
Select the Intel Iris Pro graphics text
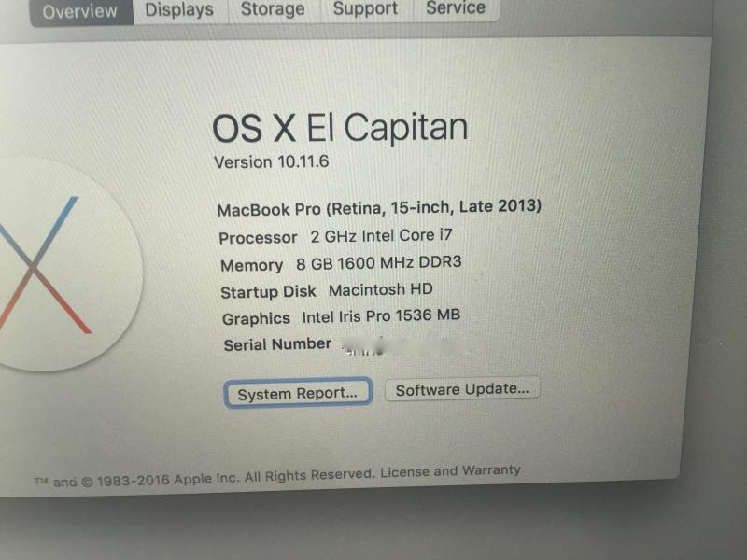point(381,315)
